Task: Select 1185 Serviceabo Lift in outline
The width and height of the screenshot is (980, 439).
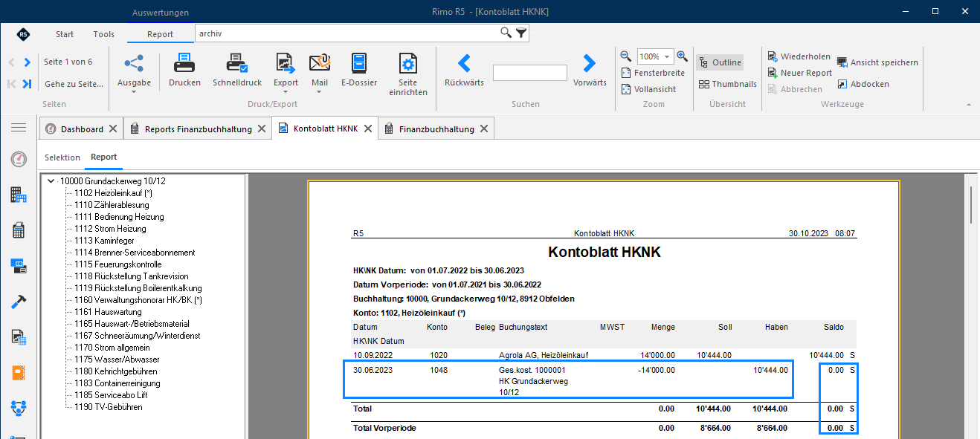Action: [112, 395]
